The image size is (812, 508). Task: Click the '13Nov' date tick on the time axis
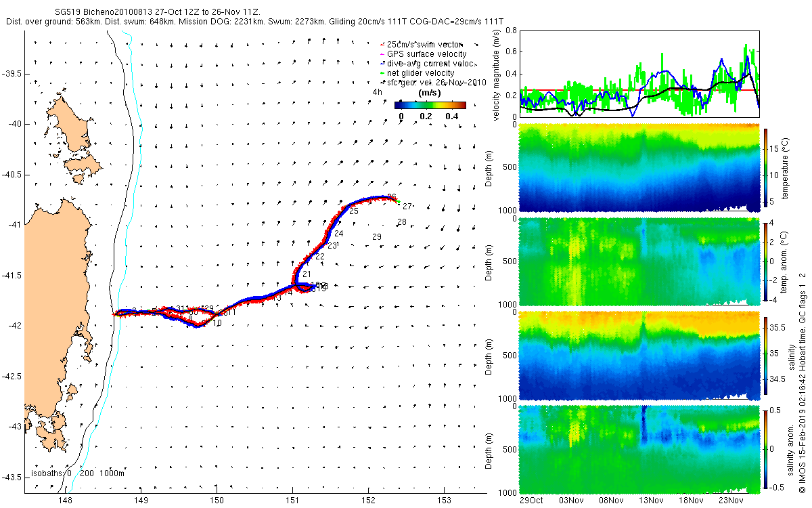pyautogui.click(x=652, y=501)
